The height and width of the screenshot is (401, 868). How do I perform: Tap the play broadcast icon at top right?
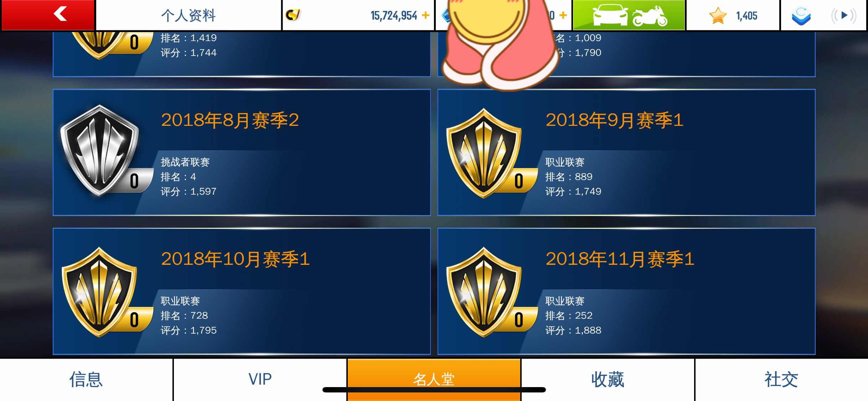coord(844,15)
